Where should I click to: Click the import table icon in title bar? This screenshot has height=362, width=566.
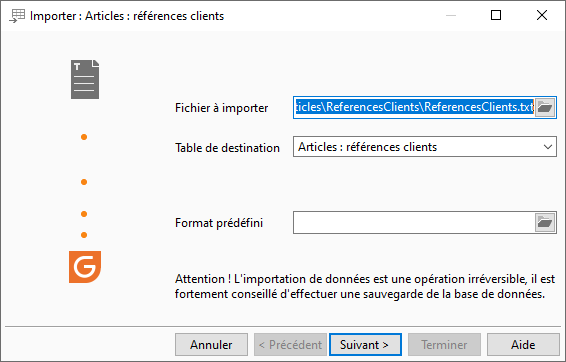[17, 16]
